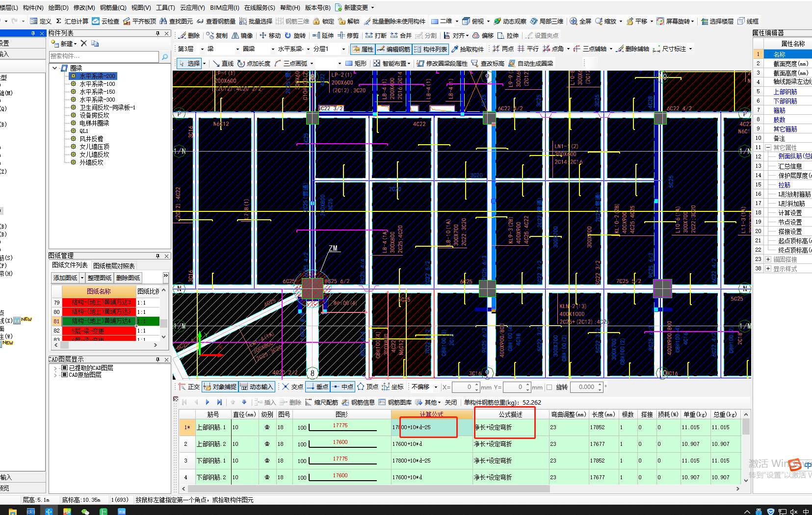The height and width of the screenshot is (515, 812).
Task: Open the BIM应用(I) menu
Action: [x=225, y=7]
